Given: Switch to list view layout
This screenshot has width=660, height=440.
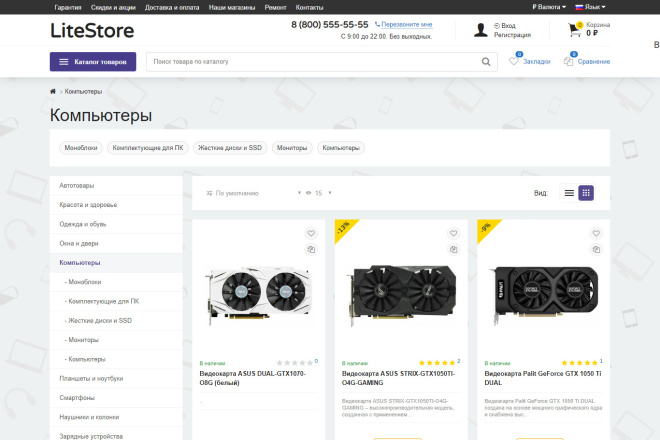Looking at the screenshot, I should point(569,193).
